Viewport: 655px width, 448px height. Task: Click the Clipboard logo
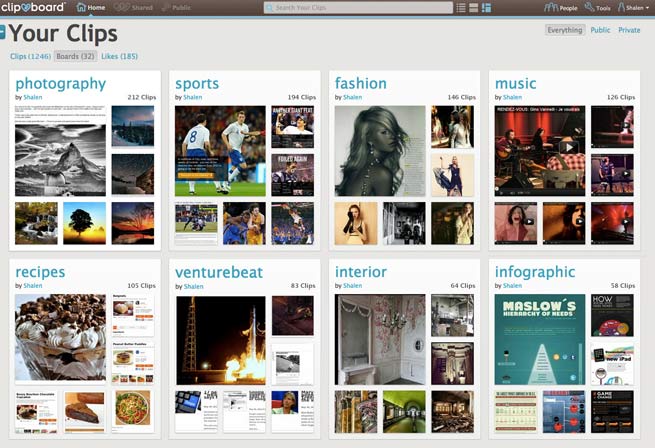pyautogui.click(x=33, y=7)
